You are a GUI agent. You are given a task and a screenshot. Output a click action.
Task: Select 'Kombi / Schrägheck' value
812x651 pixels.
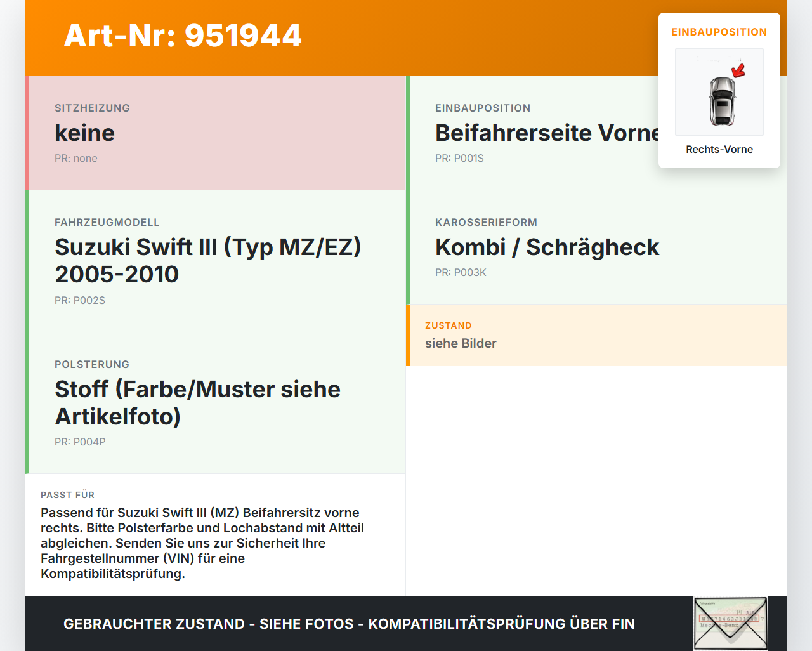547,247
